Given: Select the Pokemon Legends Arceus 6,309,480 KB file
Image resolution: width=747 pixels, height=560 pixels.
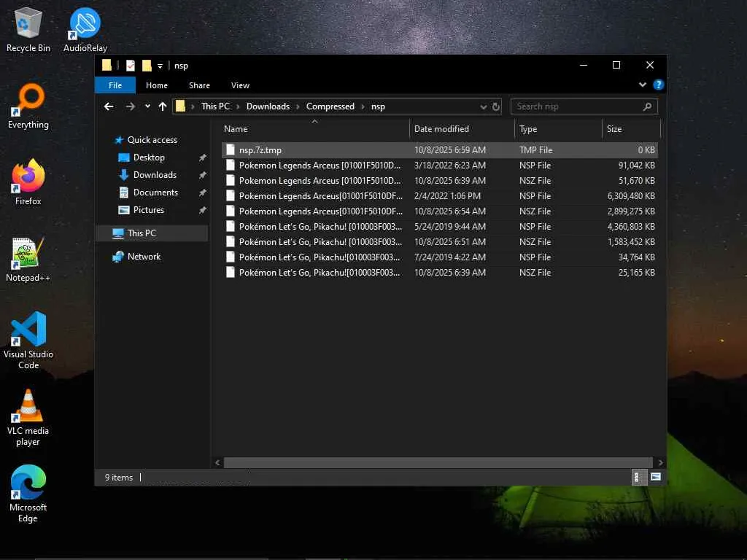Looking at the screenshot, I should coord(440,195).
